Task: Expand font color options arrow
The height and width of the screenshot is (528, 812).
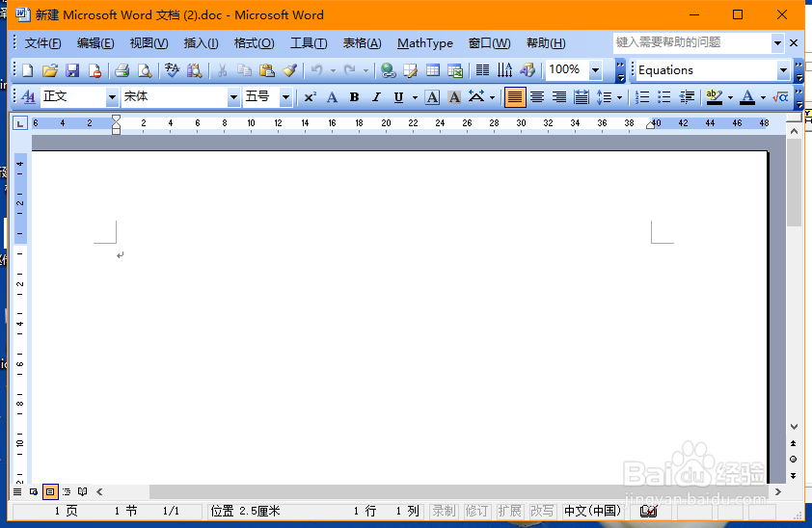Action: point(763,97)
